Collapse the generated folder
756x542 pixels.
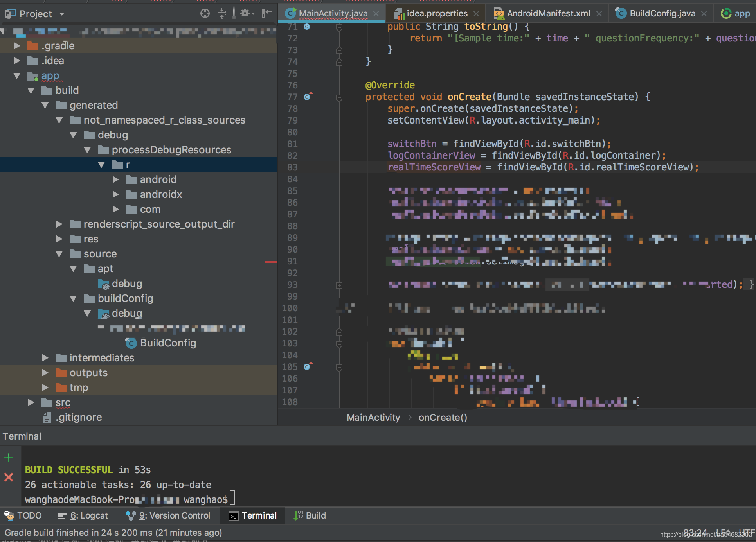[45, 105]
